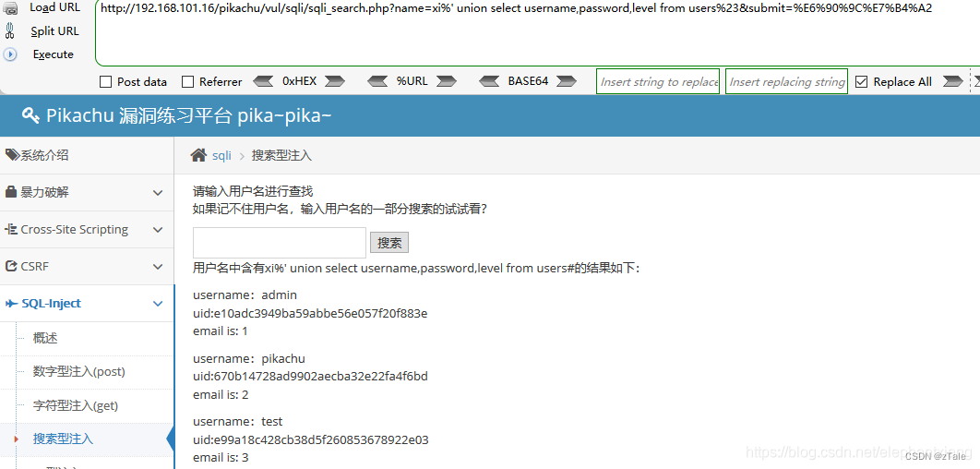Viewport: 980px width, 469px height.
Task: Click the Split URL icon
Action: (x=9, y=31)
